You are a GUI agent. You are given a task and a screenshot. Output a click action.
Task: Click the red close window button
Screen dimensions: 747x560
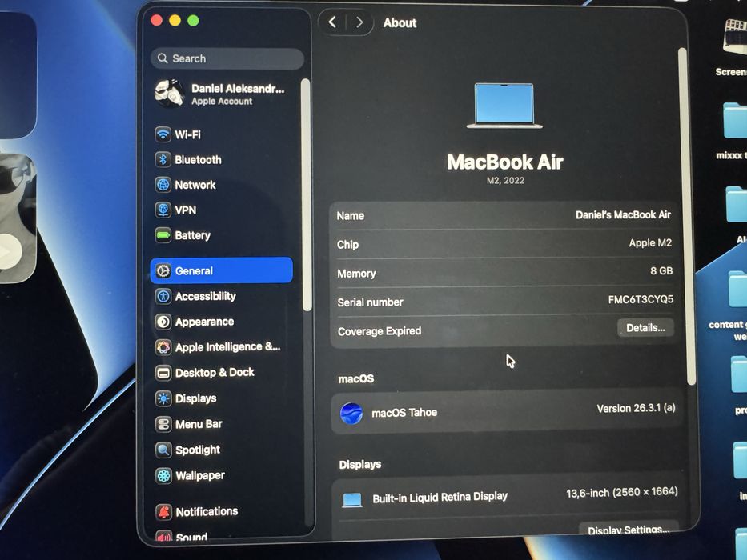pyautogui.click(x=157, y=20)
